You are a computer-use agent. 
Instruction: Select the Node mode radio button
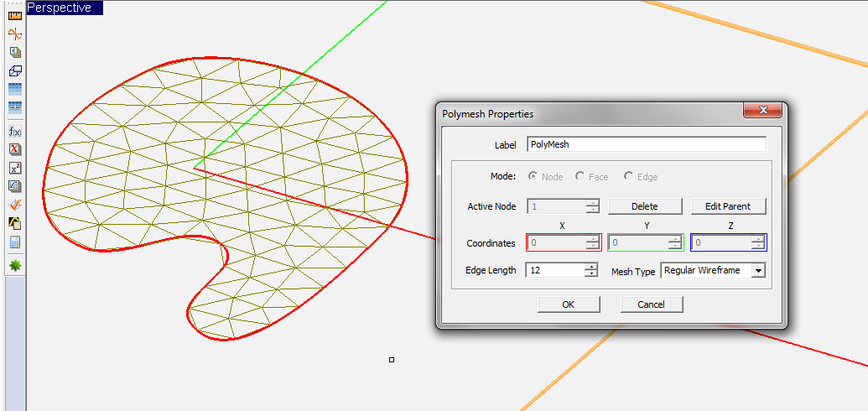(x=532, y=177)
